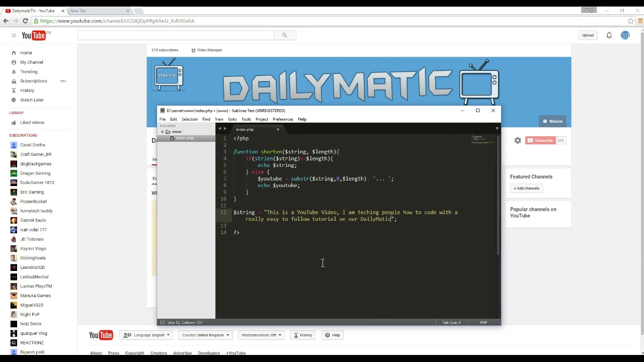Open the footer History button
The image size is (644, 362).
click(x=303, y=335)
